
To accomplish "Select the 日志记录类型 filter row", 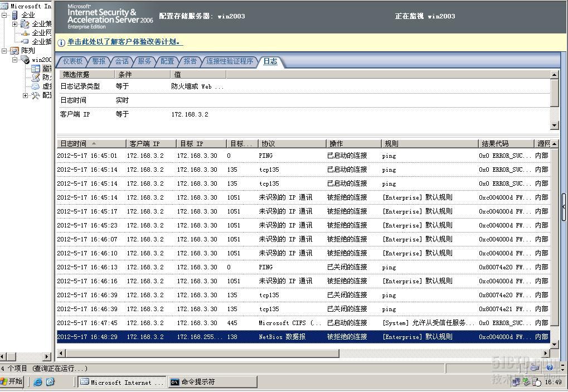I will point(304,86).
